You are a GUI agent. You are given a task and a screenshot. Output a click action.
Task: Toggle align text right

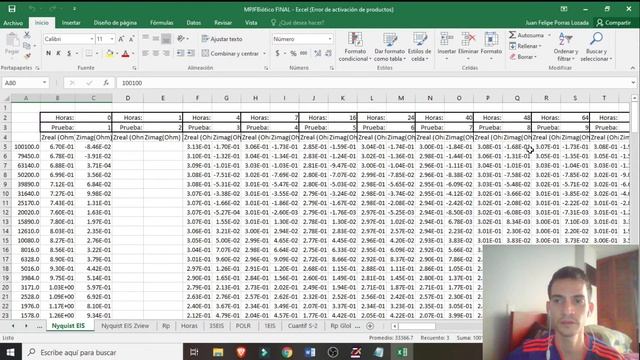click(166, 53)
